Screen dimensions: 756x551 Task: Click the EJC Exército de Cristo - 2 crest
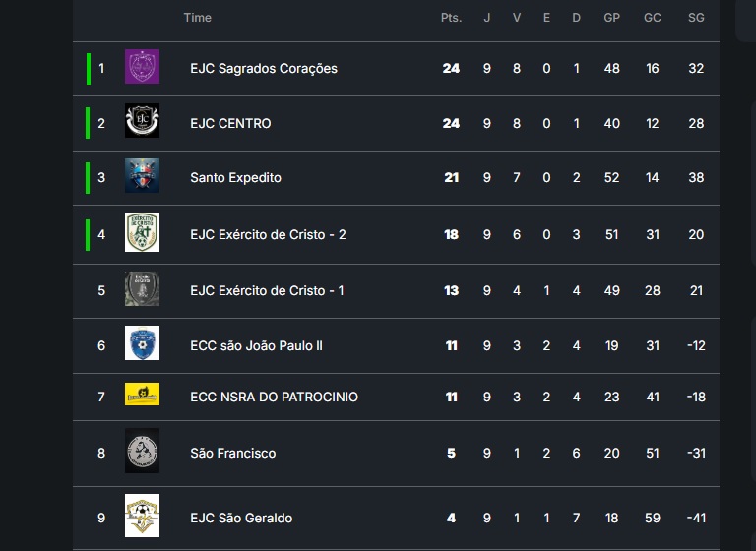pos(142,233)
